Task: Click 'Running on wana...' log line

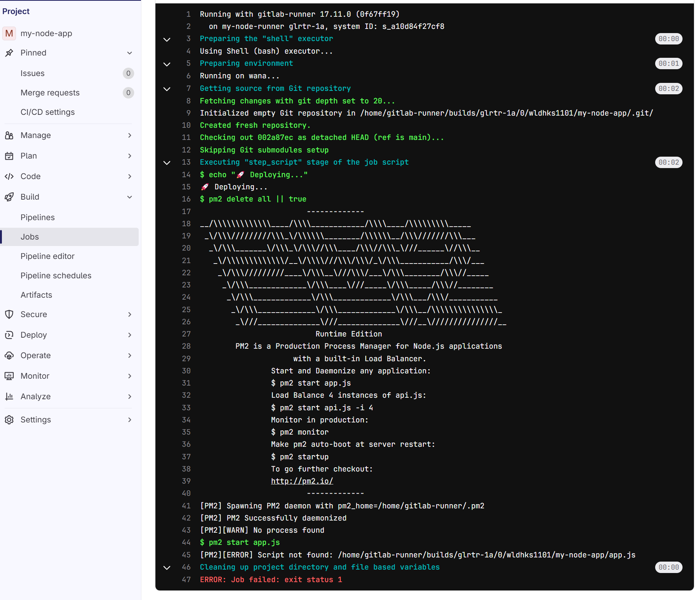Action: point(240,76)
